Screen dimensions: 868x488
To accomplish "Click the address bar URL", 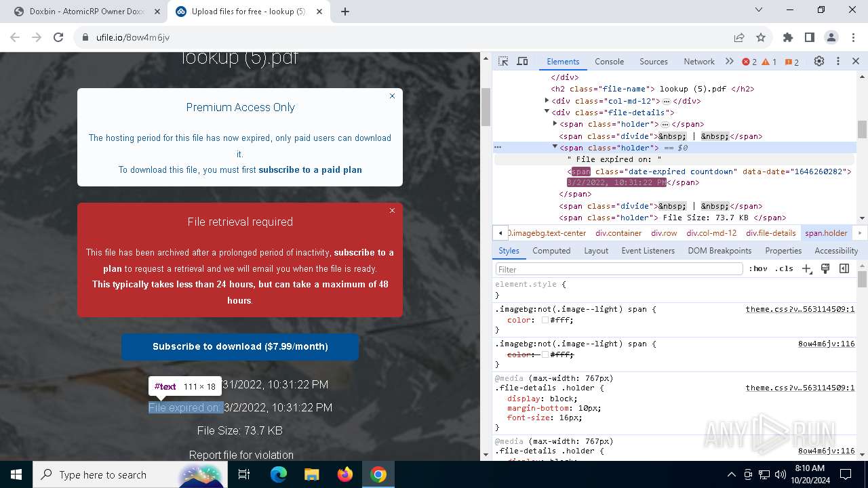I will tap(133, 37).
